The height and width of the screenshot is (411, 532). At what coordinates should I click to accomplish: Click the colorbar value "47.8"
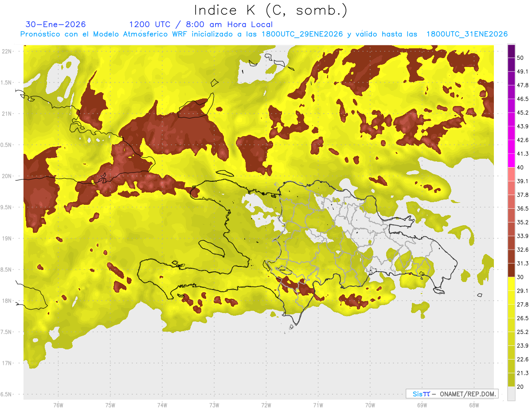click(522, 85)
